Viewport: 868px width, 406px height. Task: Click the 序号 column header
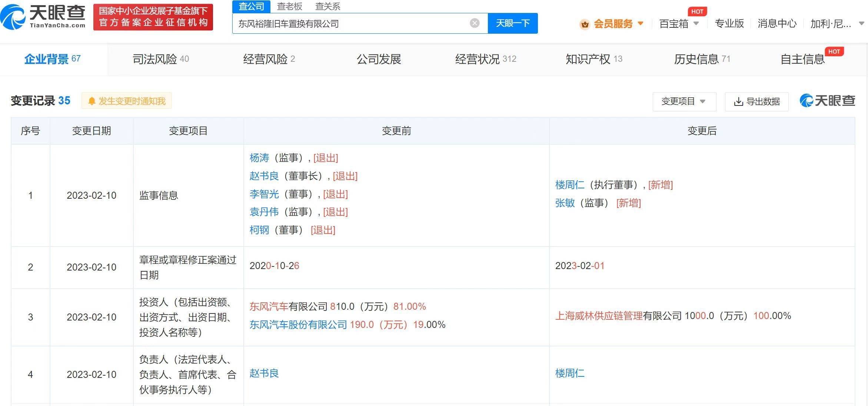tap(30, 131)
